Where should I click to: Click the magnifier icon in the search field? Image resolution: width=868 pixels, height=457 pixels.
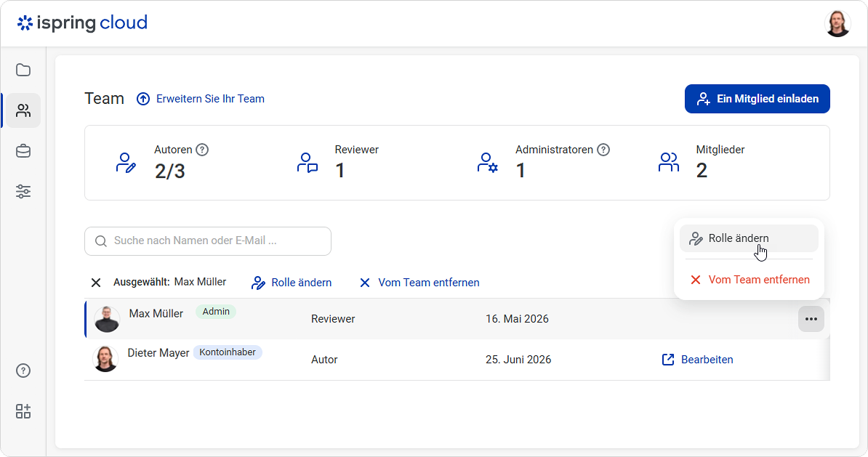(101, 241)
